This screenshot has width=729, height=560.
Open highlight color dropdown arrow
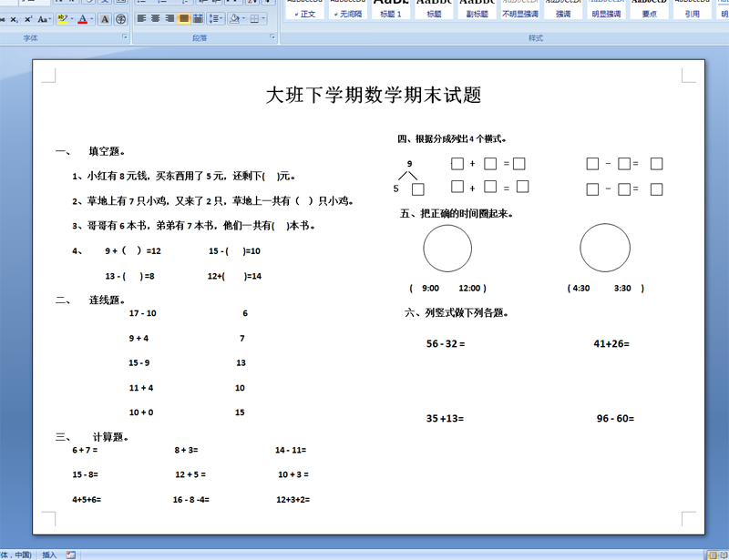tap(72, 19)
